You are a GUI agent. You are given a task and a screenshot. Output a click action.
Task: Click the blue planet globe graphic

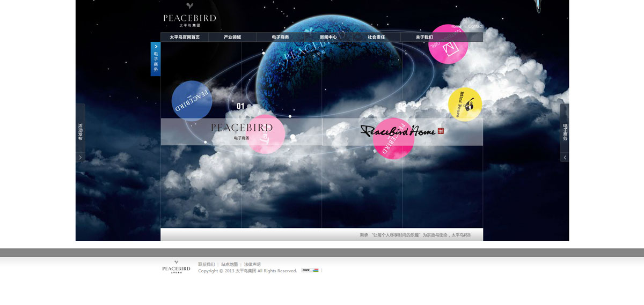click(x=326, y=70)
